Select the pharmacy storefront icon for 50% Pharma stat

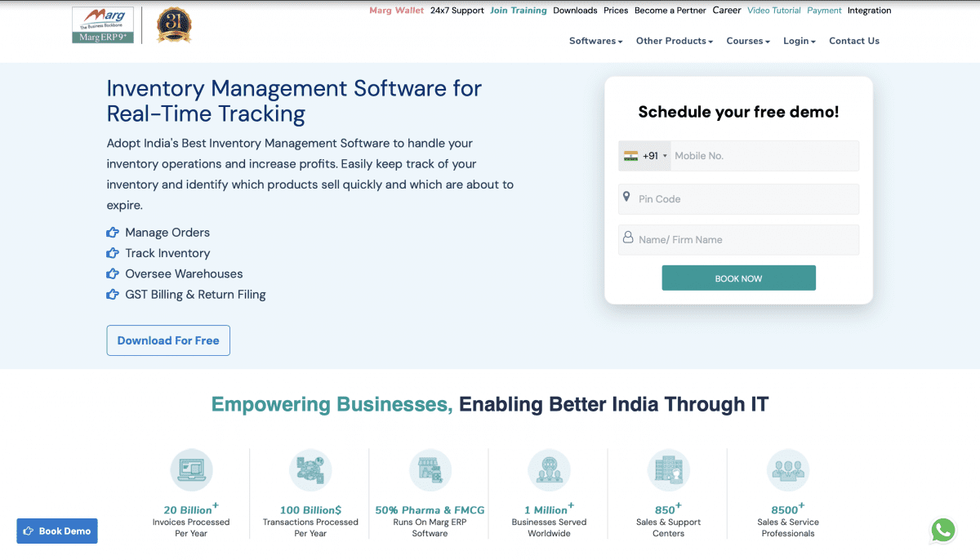pos(430,470)
